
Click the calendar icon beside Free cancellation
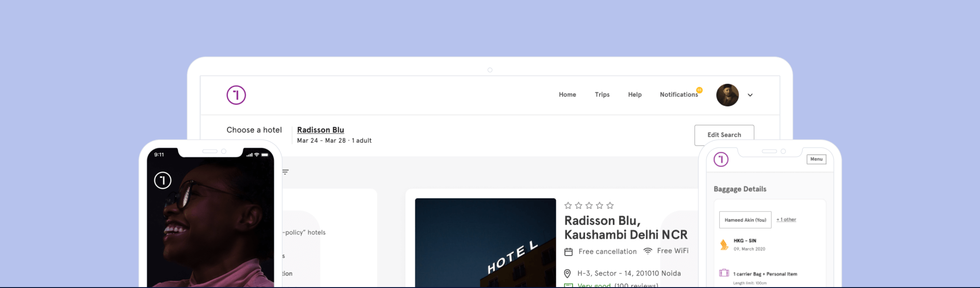tap(569, 252)
